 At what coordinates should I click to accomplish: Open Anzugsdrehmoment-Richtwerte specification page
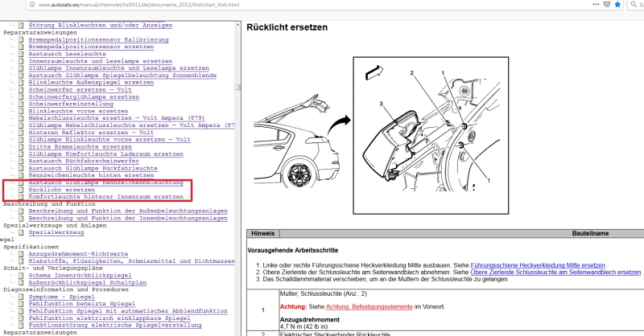coord(76,254)
